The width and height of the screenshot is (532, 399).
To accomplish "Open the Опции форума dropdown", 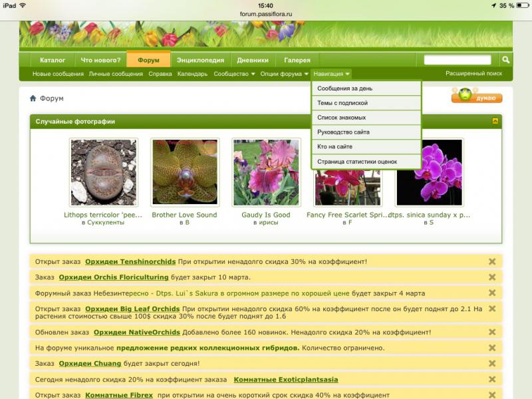I will [284, 74].
